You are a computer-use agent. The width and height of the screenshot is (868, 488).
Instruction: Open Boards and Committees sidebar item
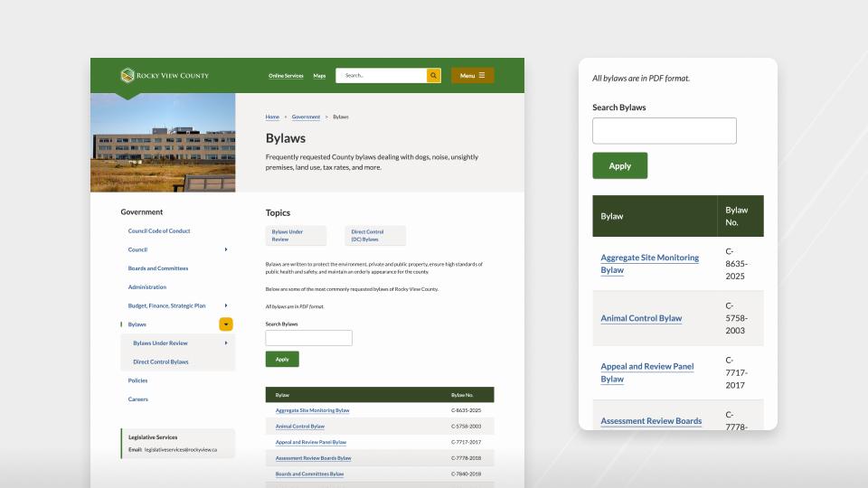coord(157,268)
